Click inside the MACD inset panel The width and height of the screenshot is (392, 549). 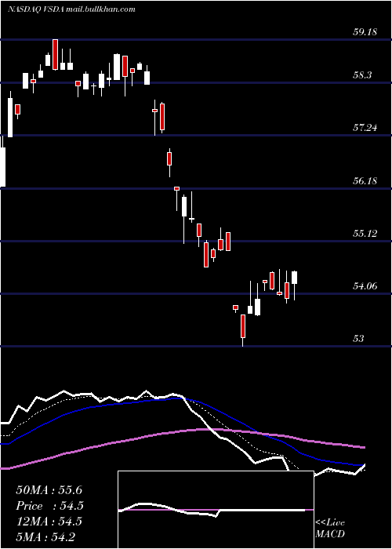(x=216, y=510)
